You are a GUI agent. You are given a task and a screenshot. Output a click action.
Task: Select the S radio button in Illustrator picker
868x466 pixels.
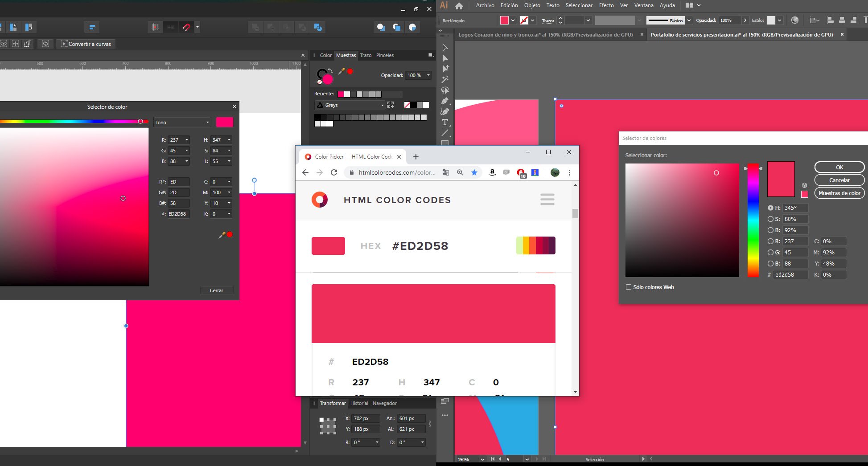pos(770,219)
